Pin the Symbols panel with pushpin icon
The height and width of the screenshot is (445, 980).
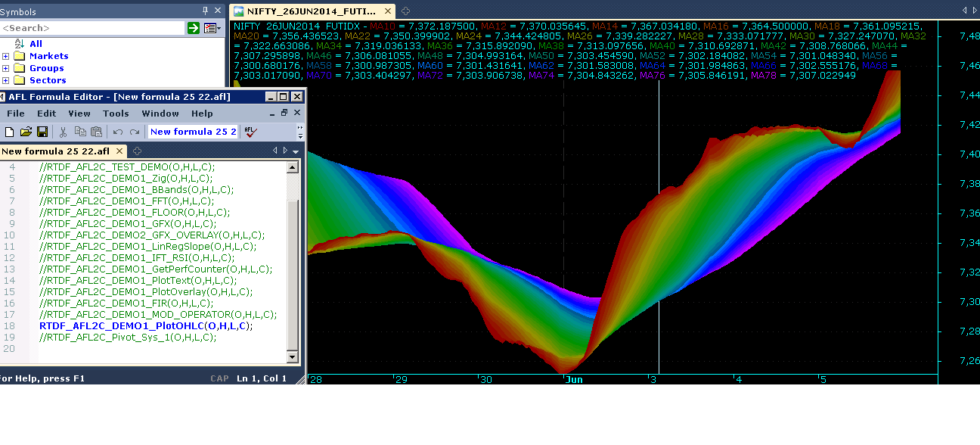tap(205, 11)
